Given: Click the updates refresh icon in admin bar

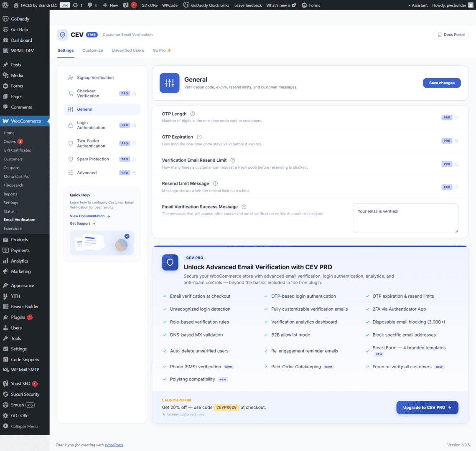Looking at the screenshot, I should (x=75, y=5).
